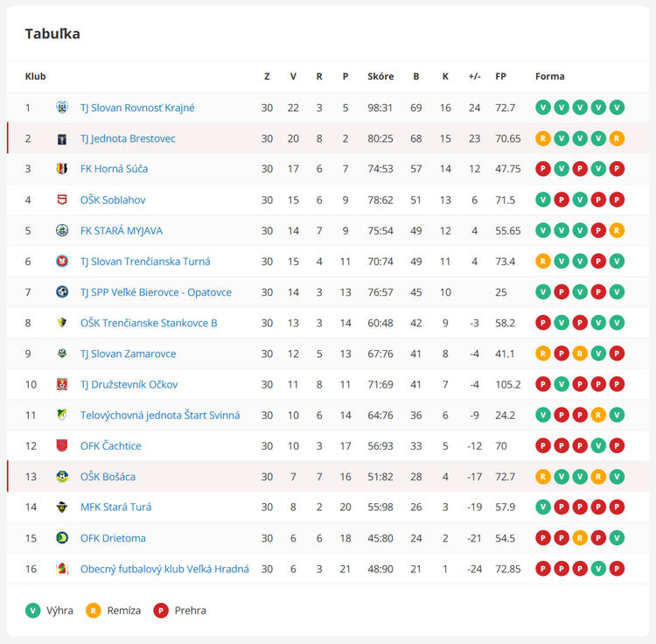Click the MFK Stará Turá club crest
The width and height of the screenshot is (656, 644).
tap(62, 507)
